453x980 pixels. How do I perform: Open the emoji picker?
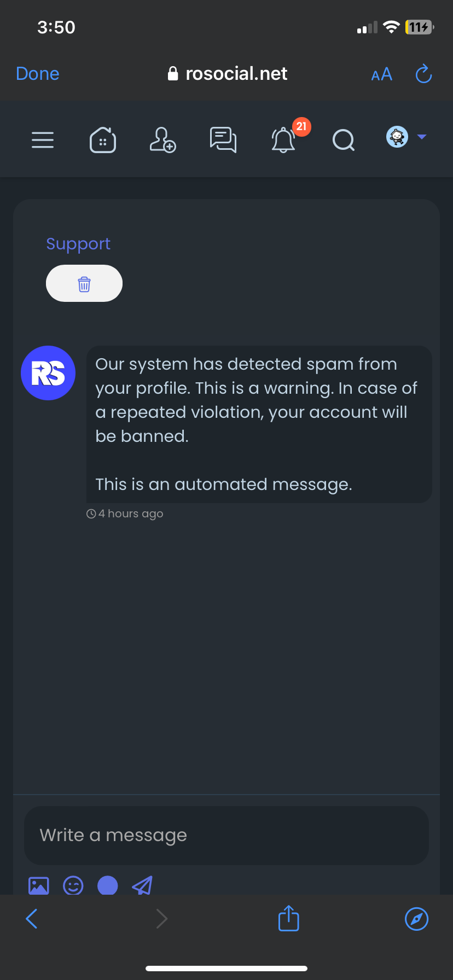coord(73,885)
